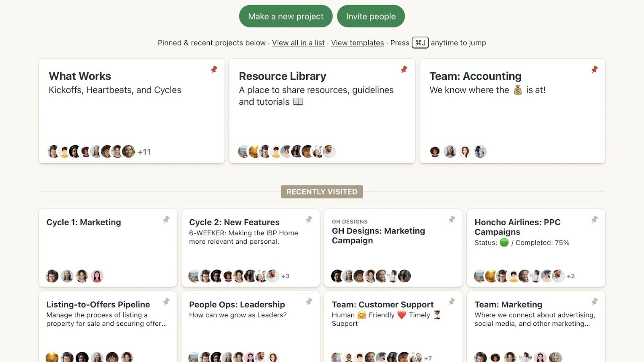
Task: Reveal the "+2" hidden members on Honcho Airlines
Action: (571, 276)
